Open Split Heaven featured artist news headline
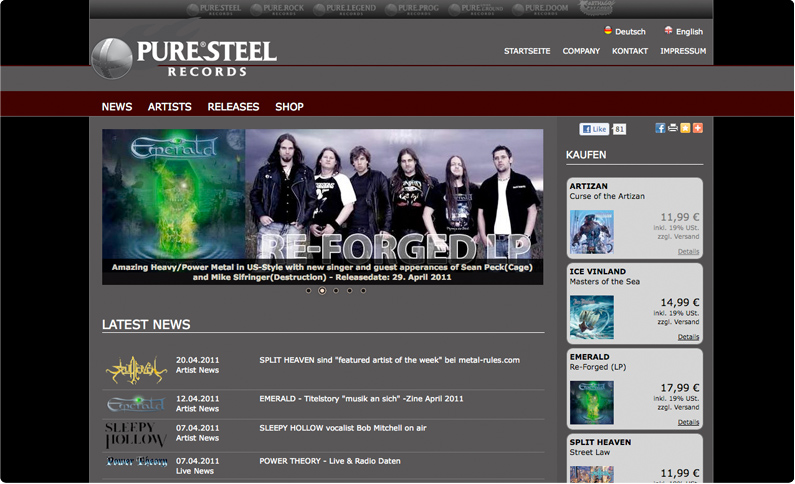 (x=389, y=360)
